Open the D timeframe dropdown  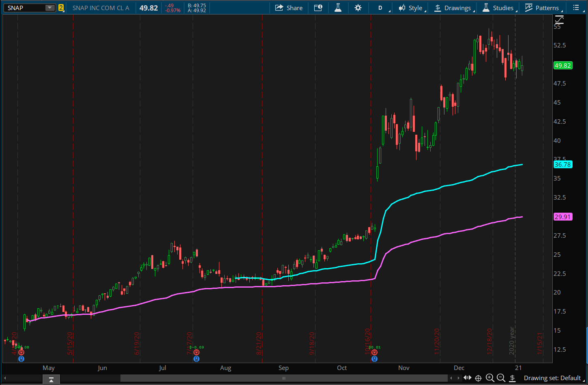(x=380, y=8)
